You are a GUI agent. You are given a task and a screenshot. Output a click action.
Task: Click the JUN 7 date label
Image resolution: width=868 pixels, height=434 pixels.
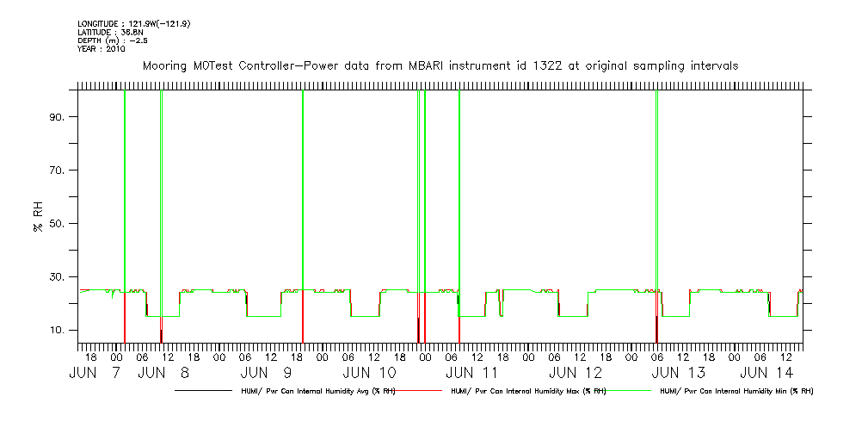point(95,373)
